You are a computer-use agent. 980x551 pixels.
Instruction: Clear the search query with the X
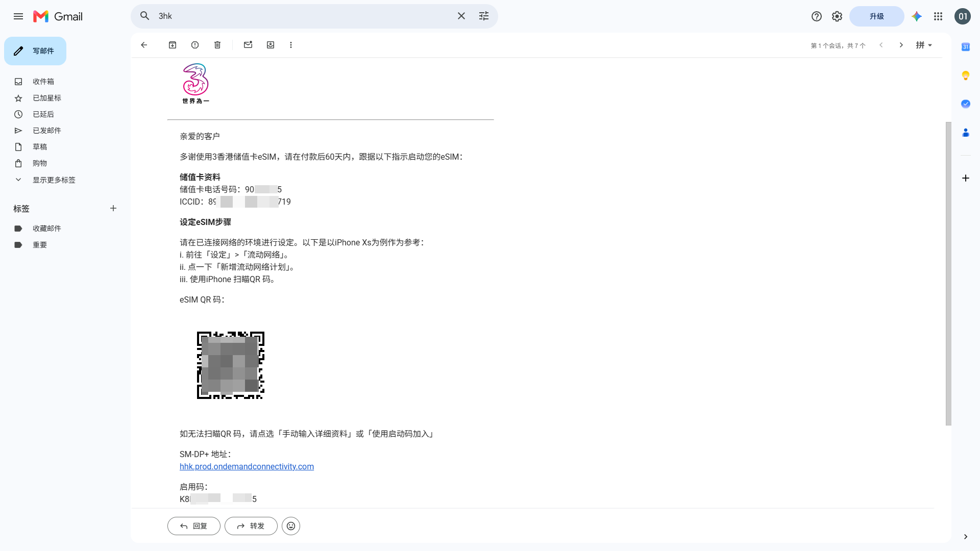click(x=461, y=16)
